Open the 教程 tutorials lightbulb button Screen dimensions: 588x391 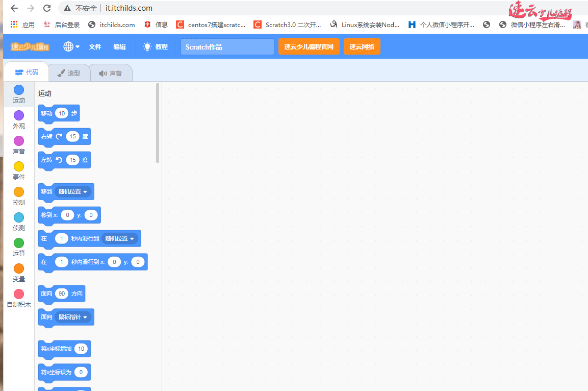pyautogui.click(x=156, y=46)
